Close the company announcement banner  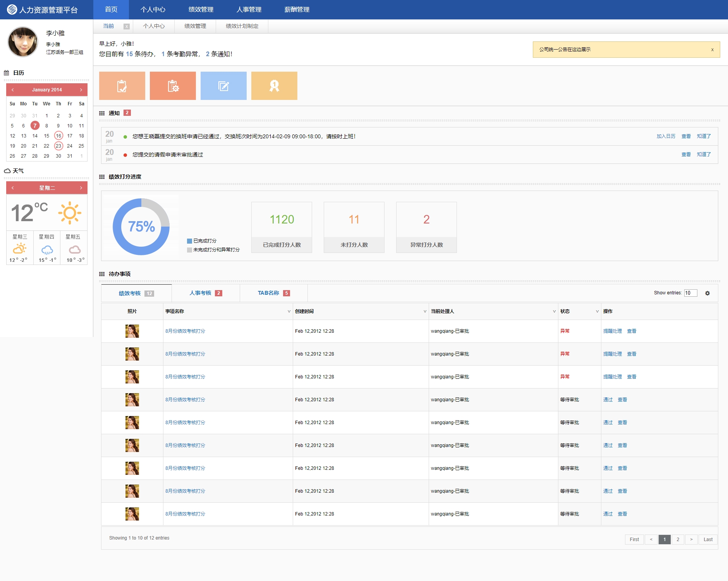[x=712, y=50]
